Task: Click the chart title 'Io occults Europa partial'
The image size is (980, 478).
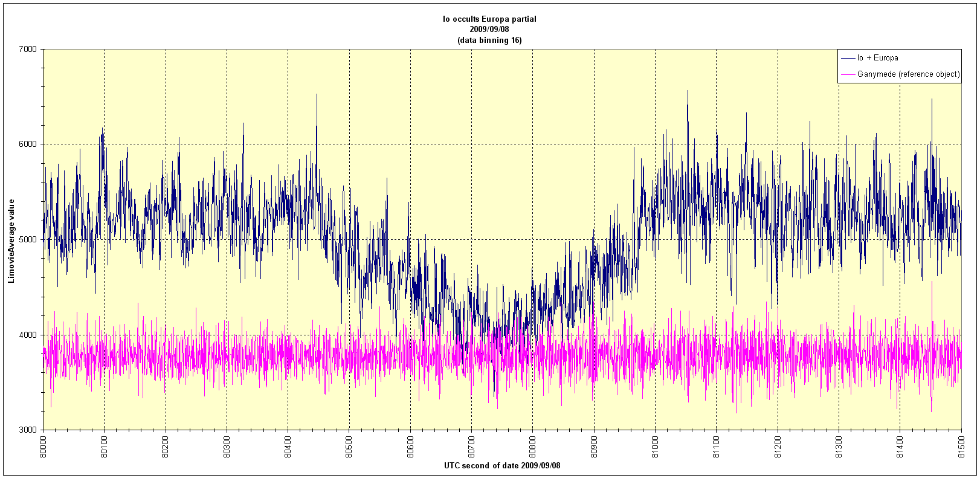Action: tap(489, 19)
